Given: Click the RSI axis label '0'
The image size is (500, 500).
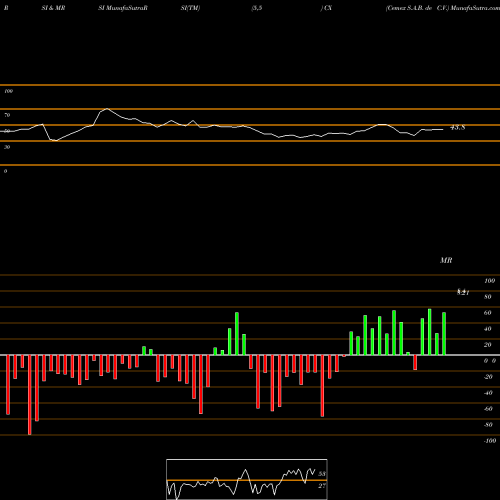Looking at the screenshot, I should (5, 171).
